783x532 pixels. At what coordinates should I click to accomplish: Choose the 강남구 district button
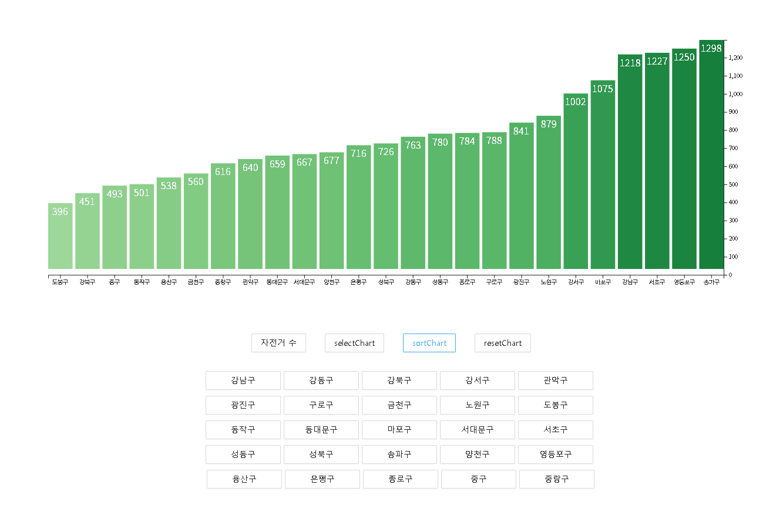243,381
